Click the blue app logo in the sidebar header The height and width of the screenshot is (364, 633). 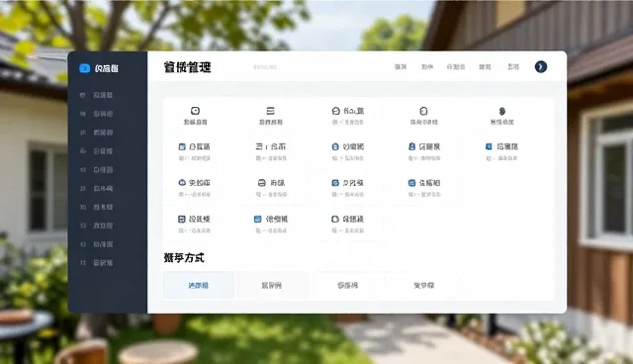(x=84, y=68)
